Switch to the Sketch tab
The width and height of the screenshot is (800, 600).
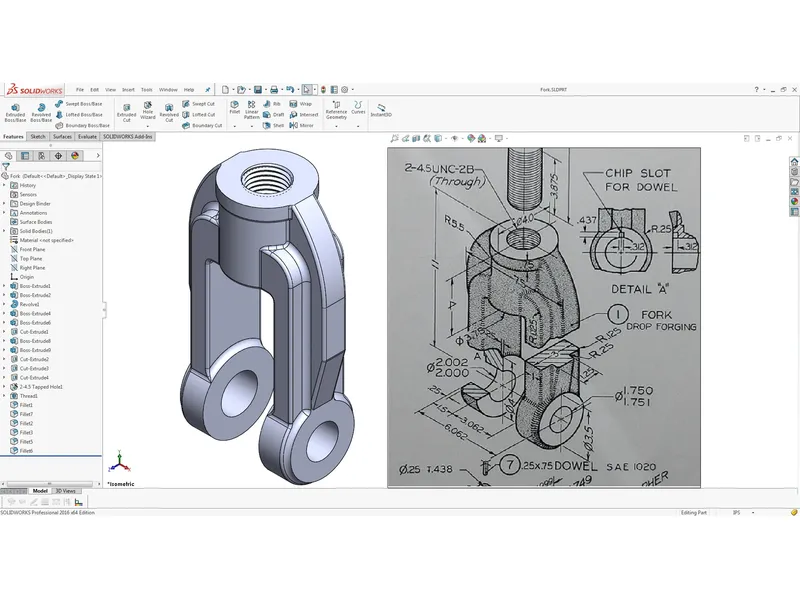(38, 137)
